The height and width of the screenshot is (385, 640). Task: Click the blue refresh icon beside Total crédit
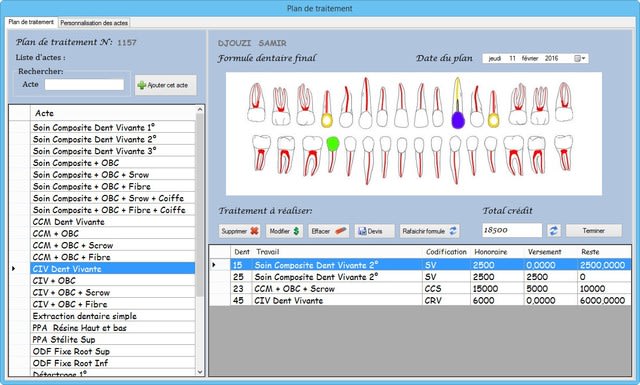point(553,231)
